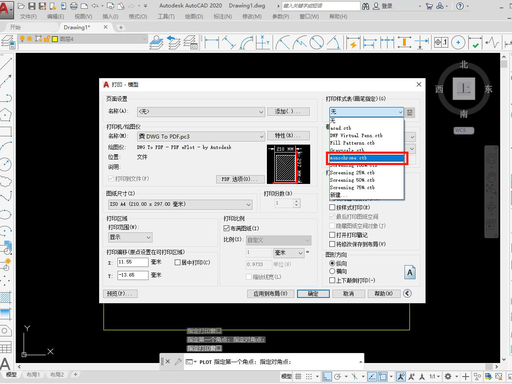Open the printer name DWG To PDF dropdown
The image size is (512, 384).
point(201,136)
